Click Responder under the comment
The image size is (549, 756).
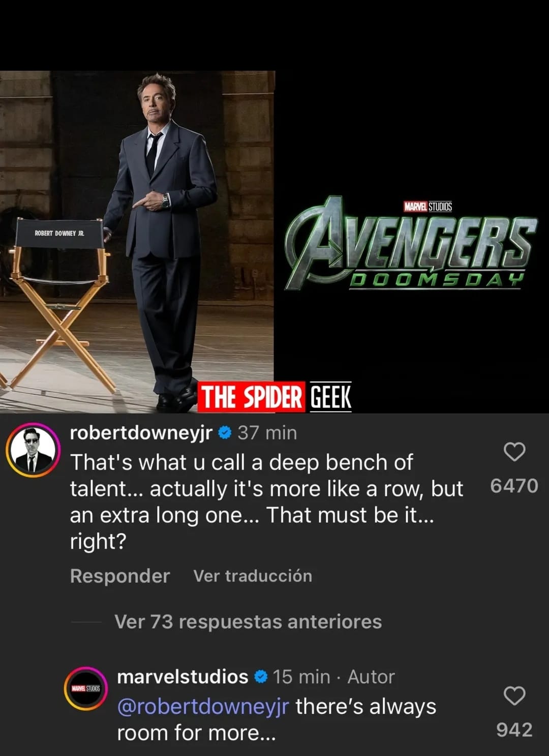[120, 576]
